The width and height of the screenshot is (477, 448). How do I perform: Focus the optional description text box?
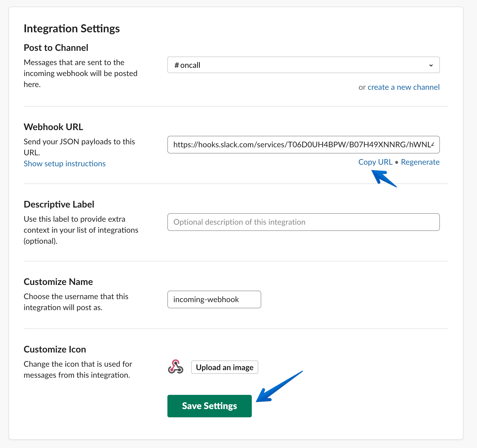coord(304,222)
